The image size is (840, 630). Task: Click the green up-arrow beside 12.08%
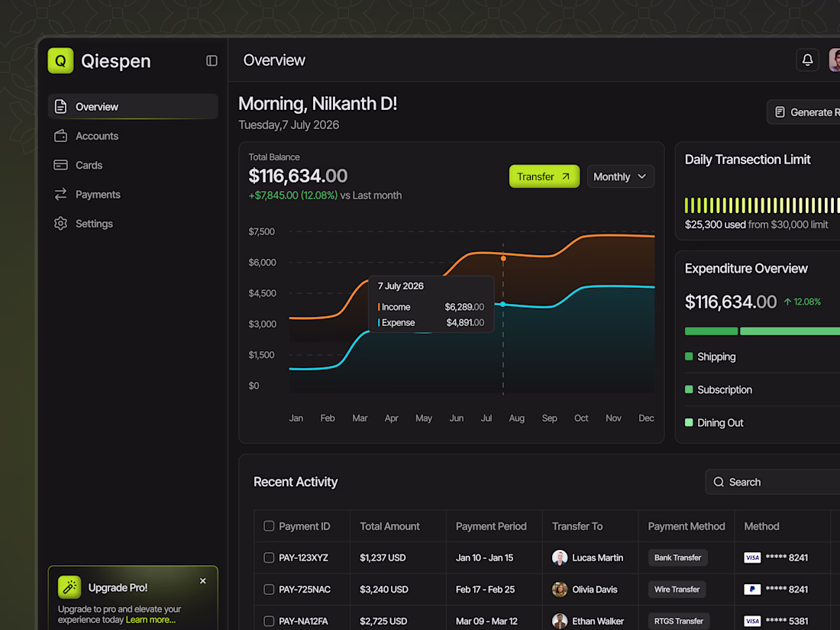(x=787, y=302)
